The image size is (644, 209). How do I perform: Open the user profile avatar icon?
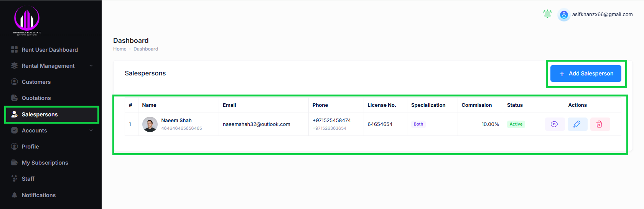click(x=563, y=15)
